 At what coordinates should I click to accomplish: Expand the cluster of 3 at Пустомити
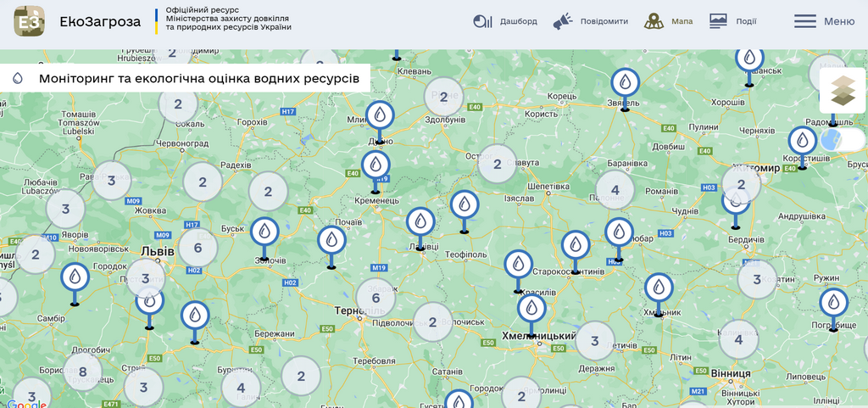coord(146,278)
